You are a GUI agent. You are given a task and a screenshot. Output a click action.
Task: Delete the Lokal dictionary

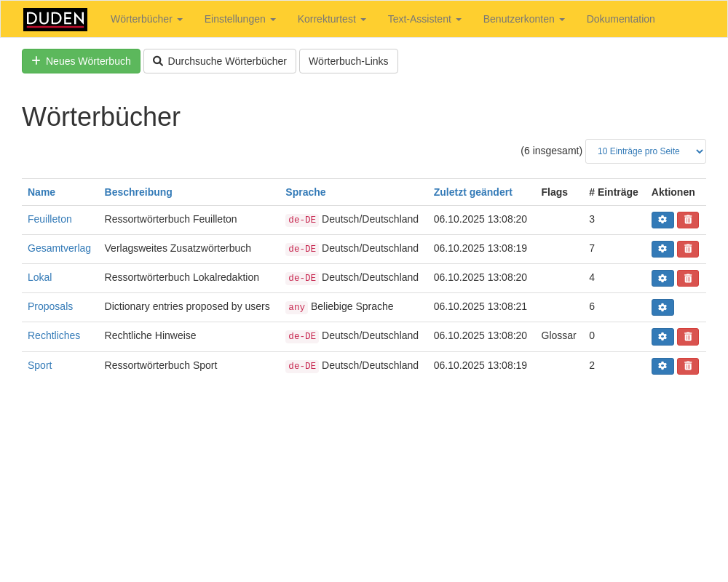(x=688, y=278)
